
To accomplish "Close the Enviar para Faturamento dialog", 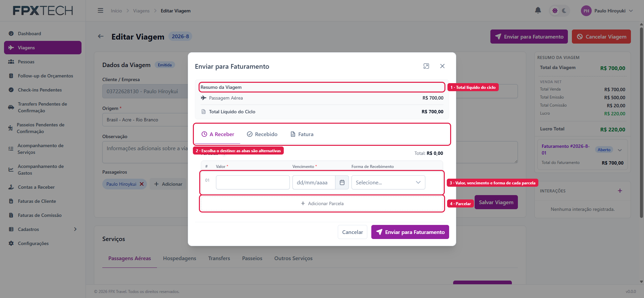I will 442,66.
